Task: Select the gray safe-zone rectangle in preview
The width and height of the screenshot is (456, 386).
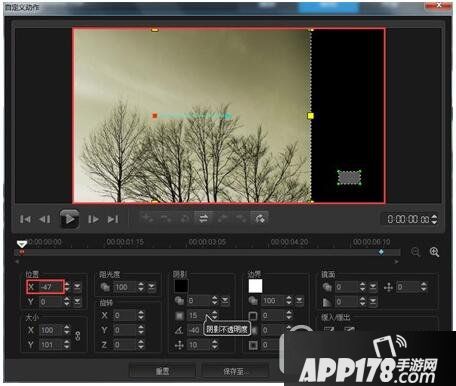Action: click(x=349, y=177)
